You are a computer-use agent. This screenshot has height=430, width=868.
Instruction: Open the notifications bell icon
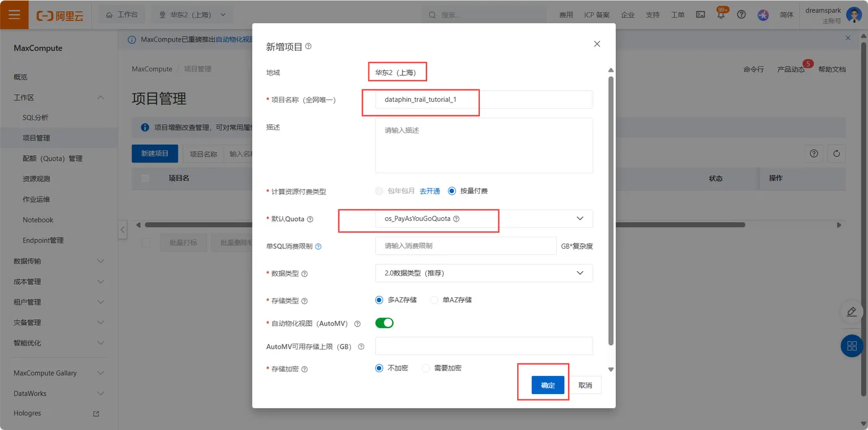pyautogui.click(x=720, y=15)
